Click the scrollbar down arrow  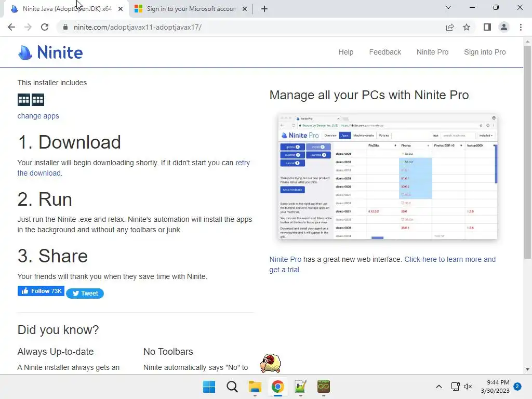tap(527, 369)
